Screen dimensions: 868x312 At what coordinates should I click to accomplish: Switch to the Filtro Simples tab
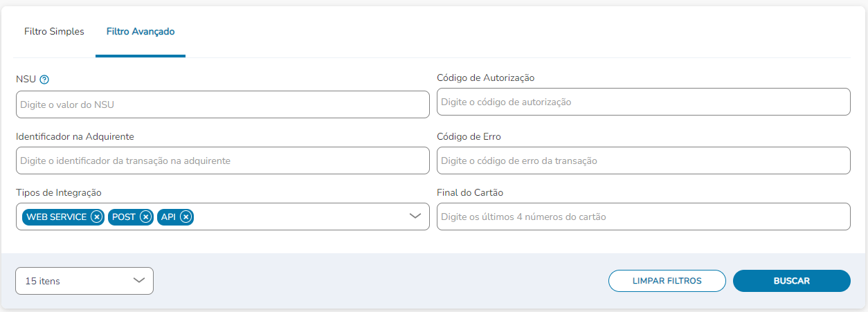pos(54,32)
